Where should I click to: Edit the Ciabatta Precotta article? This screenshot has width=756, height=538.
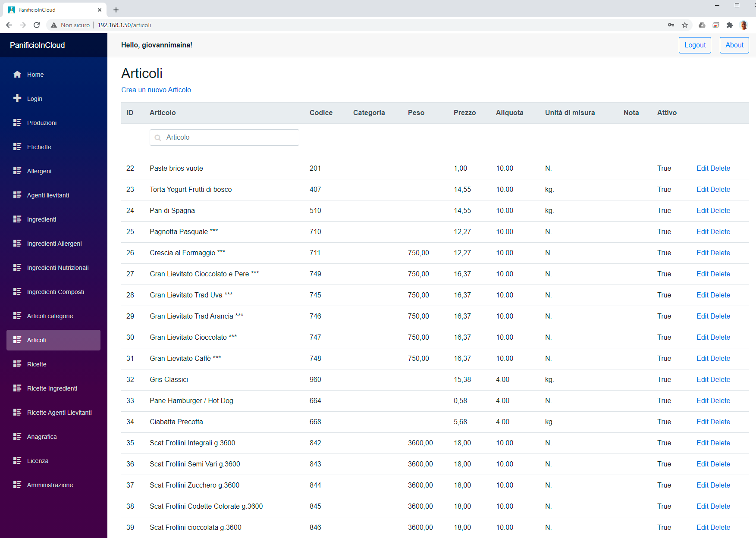[703, 422]
